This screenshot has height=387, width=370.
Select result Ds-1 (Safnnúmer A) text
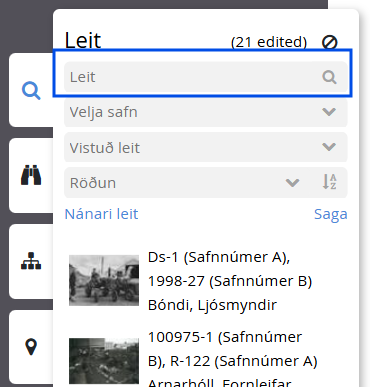coord(219,257)
